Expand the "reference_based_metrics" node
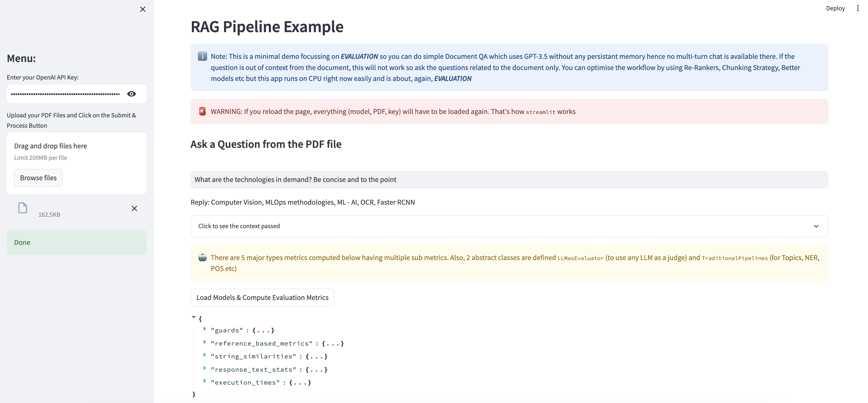Viewport: 868px width, 403px height. pyautogui.click(x=205, y=342)
